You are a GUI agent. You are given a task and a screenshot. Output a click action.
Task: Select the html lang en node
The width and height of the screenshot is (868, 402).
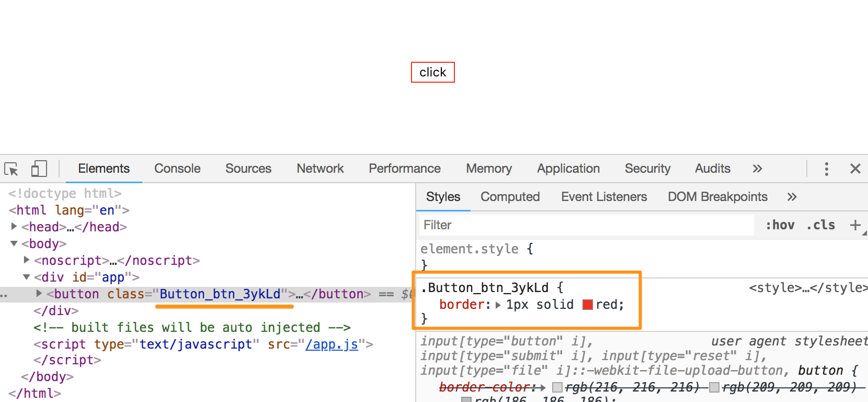tap(69, 210)
